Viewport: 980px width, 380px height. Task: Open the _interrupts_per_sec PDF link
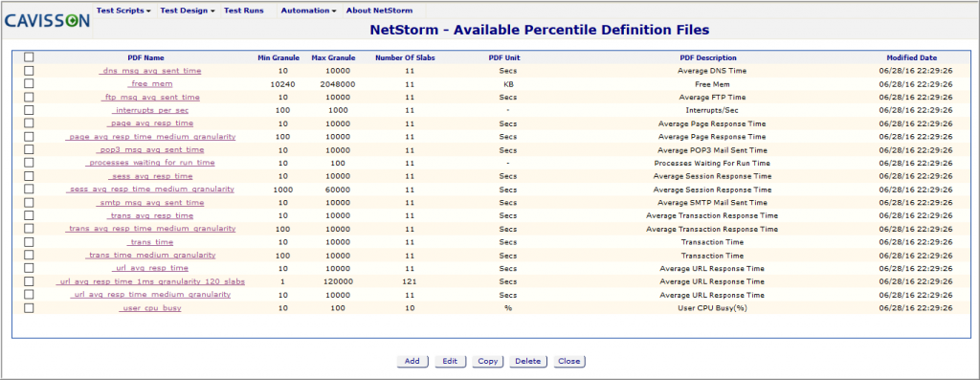pos(150,111)
